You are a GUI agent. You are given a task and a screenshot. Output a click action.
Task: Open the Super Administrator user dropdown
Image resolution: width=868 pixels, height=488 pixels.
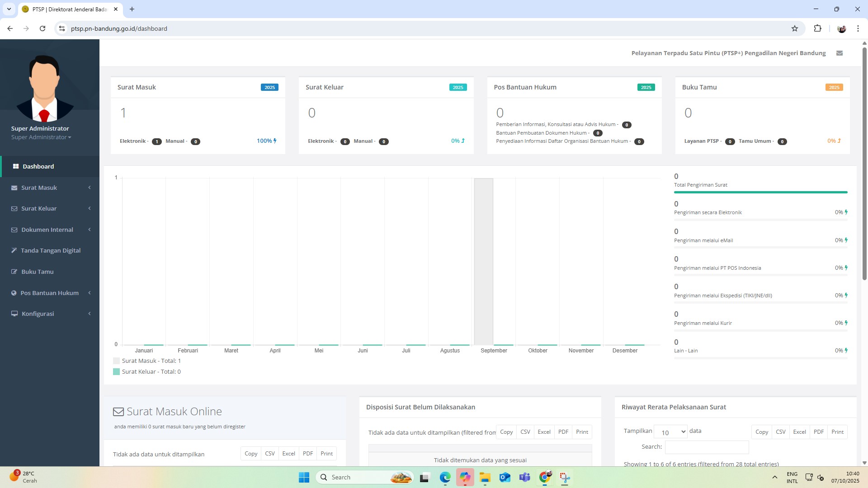41,137
